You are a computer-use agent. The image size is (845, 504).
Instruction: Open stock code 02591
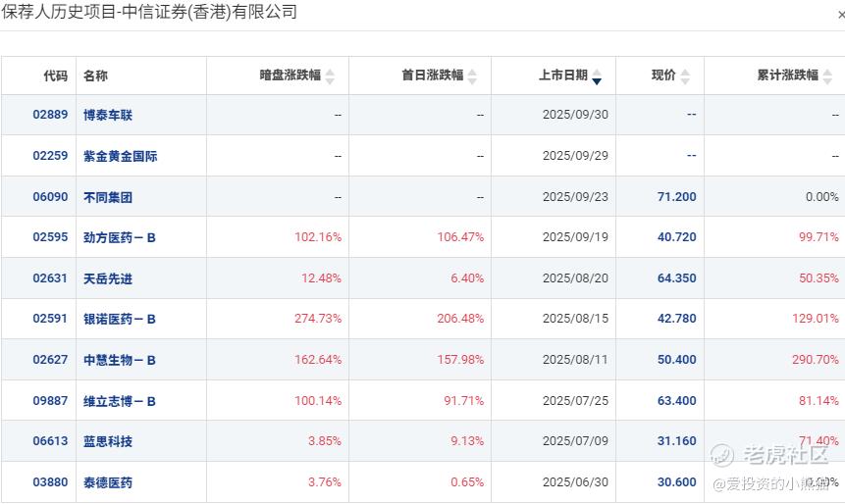(x=50, y=319)
